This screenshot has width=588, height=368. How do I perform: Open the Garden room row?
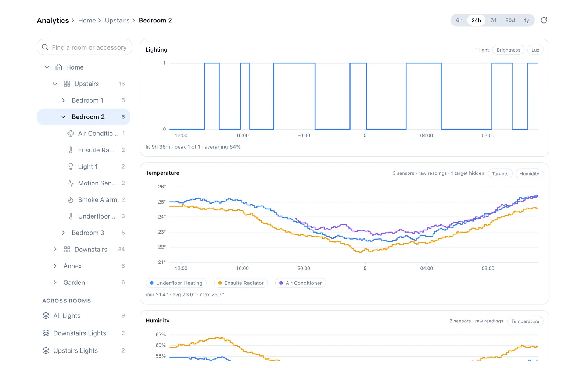(x=84, y=283)
